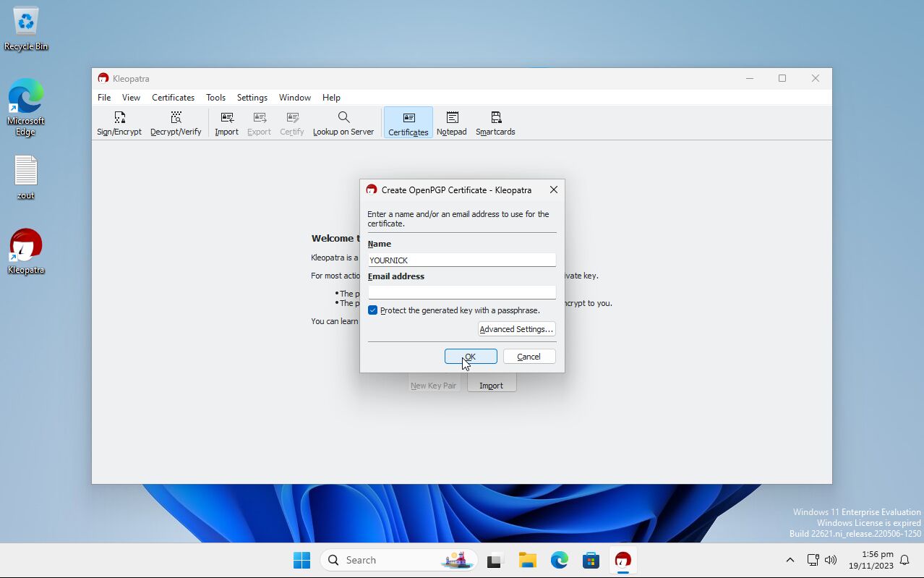Viewport: 924px width, 578px height.
Task: Open the Decrypt/Verify tool
Action: pyautogui.click(x=176, y=123)
